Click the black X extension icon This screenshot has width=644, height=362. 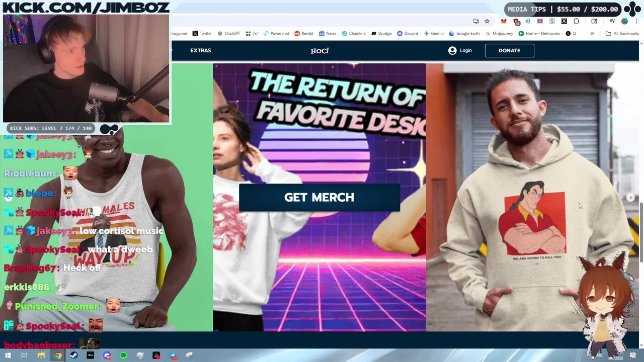564,21
